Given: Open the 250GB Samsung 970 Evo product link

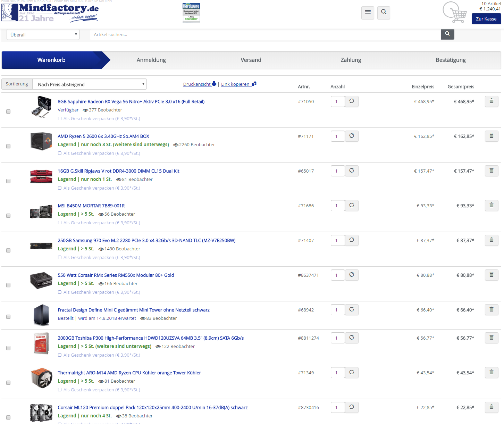Looking at the screenshot, I should (146, 240).
